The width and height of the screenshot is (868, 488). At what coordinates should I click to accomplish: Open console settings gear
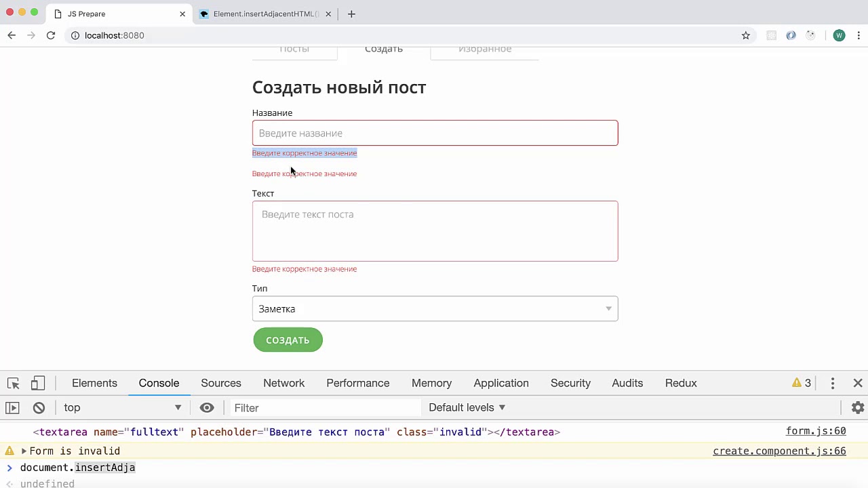tap(858, 407)
